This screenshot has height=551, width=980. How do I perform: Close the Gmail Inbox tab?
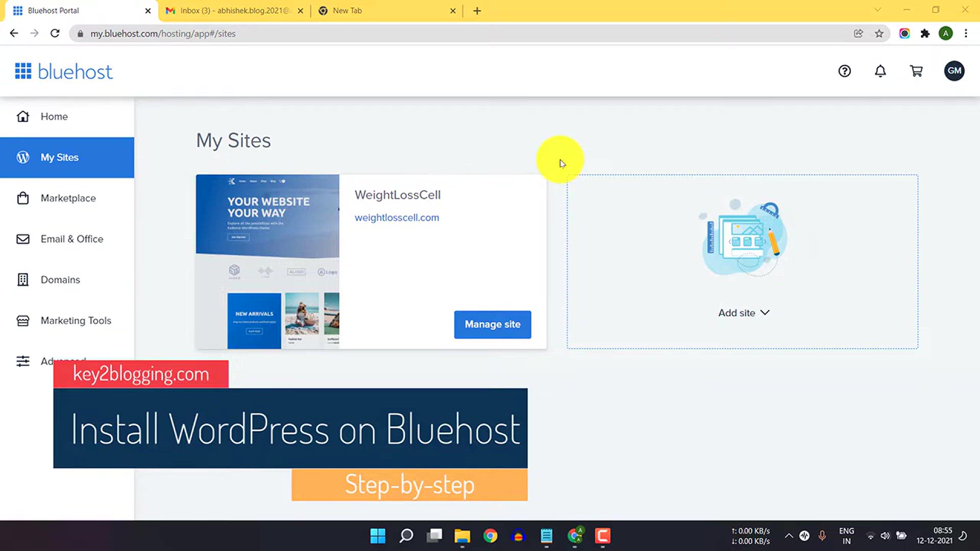[x=301, y=11]
